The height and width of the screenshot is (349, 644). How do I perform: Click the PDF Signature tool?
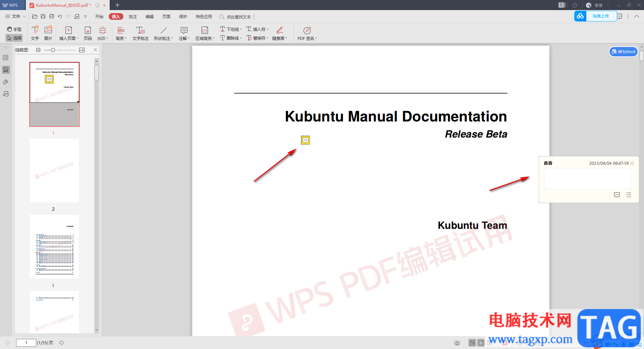pos(307,33)
